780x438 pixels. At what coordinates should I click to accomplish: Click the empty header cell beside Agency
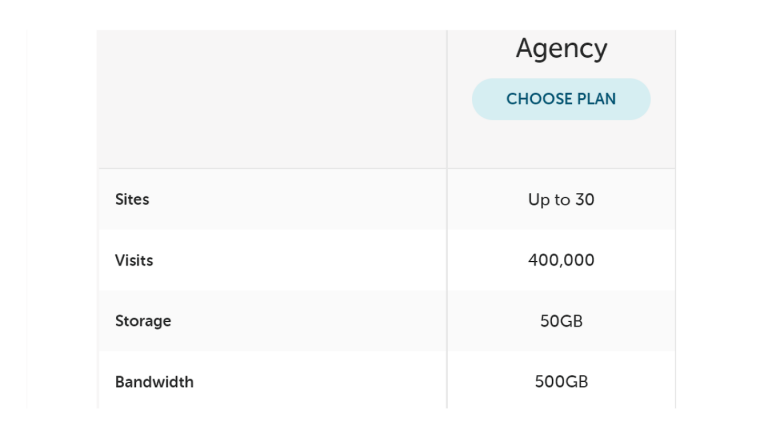coord(272,99)
